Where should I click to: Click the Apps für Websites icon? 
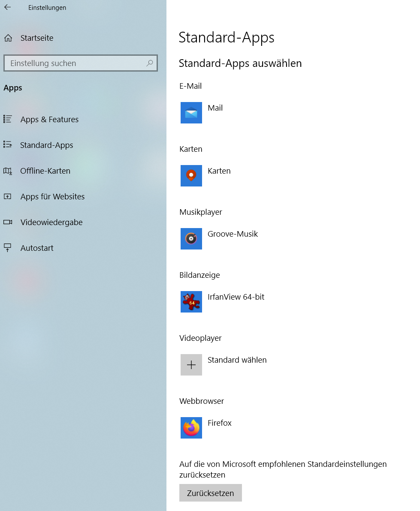7,196
